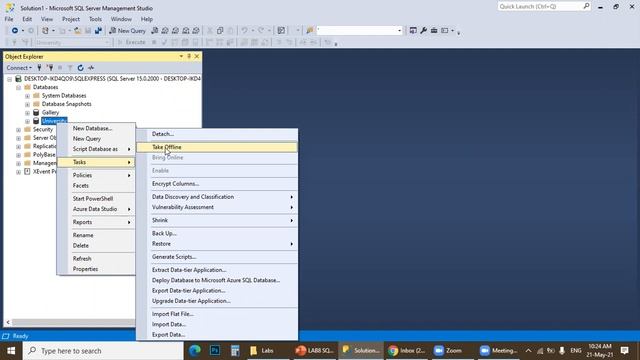Collapse the server root node

click(x=9, y=79)
